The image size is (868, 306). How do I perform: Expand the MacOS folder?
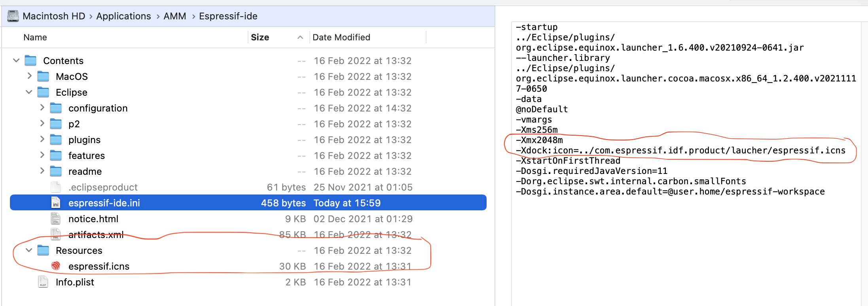(30, 76)
